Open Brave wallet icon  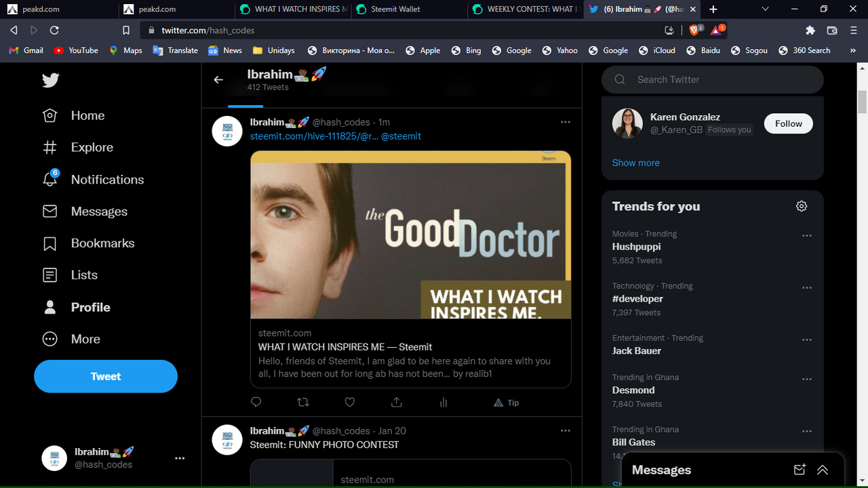[832, 30]
